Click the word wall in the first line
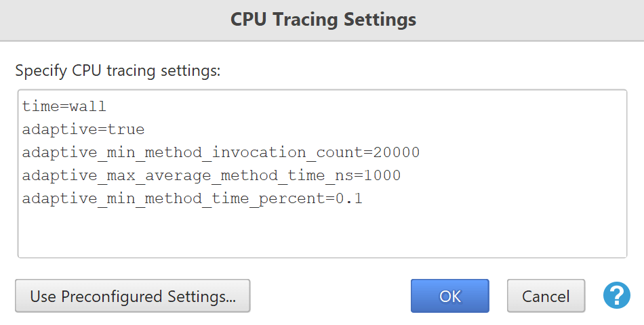The width and height of the screenshot is (644, 325). click(x=88, y=106)
